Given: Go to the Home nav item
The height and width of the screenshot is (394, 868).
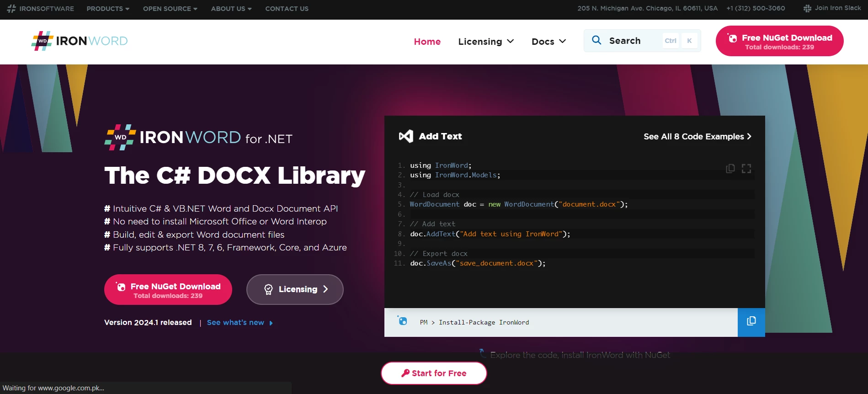Looking at the screenshot, I should tap(427, 42).
